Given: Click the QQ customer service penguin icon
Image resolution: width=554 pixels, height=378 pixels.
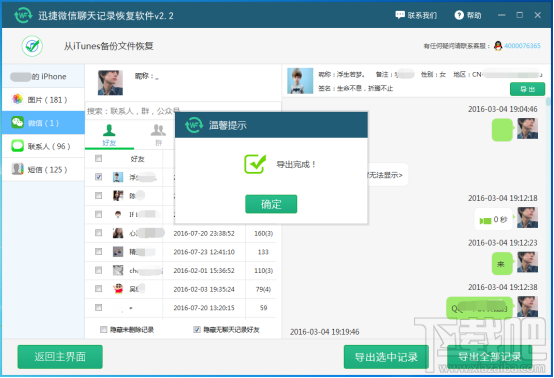Looking at the screenshot, I should pyautogui.click(x=498, y=46).
